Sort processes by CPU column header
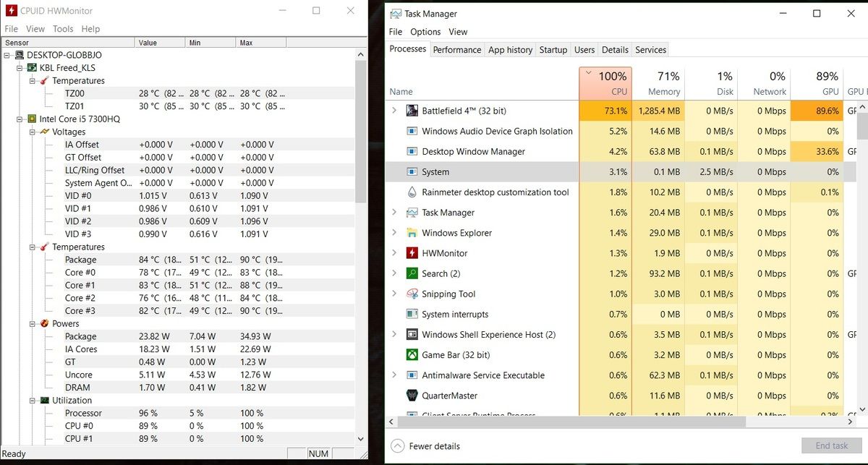Viewport: 868px width, 465px height. (605, 84)
